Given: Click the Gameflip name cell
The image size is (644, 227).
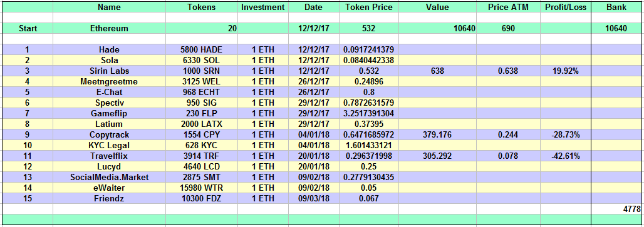Looking at the screenshot, I should point(109,113).
